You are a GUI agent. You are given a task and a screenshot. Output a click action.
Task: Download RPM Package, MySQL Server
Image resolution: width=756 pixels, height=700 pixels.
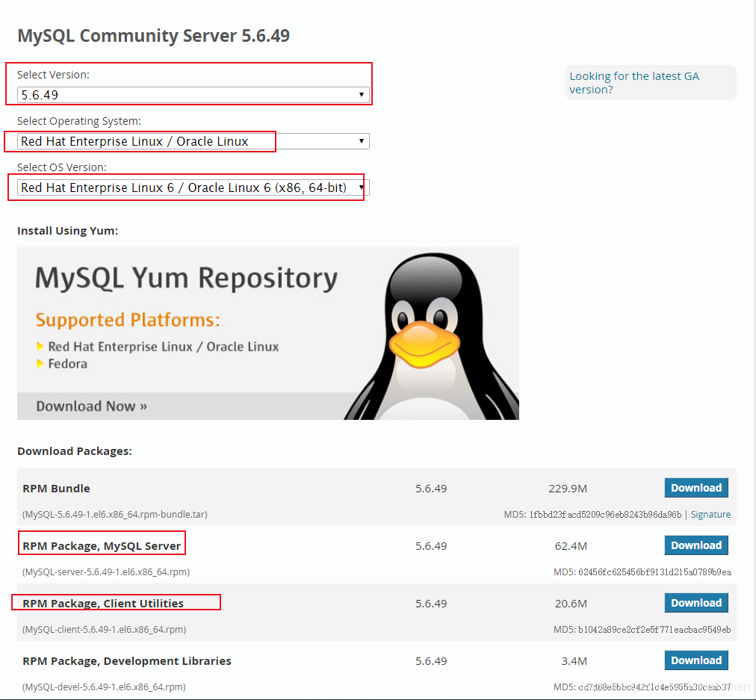pos(696,545)
